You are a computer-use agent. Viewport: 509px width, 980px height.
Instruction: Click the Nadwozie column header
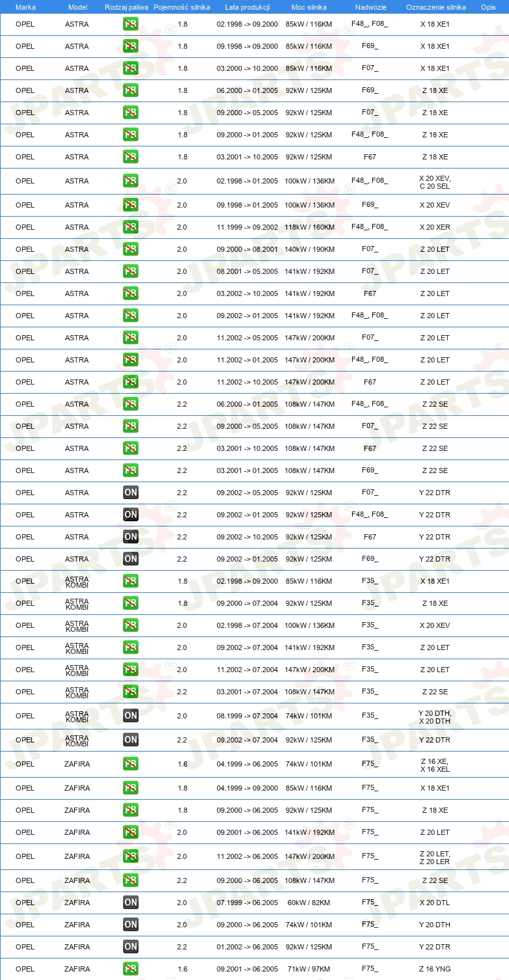tap(370, 7)
